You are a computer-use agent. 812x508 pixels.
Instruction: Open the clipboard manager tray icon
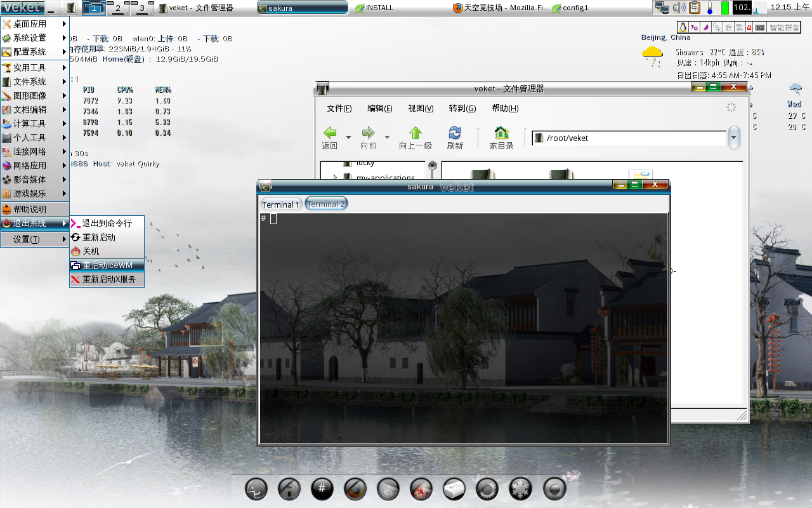[x=695, y=8]
